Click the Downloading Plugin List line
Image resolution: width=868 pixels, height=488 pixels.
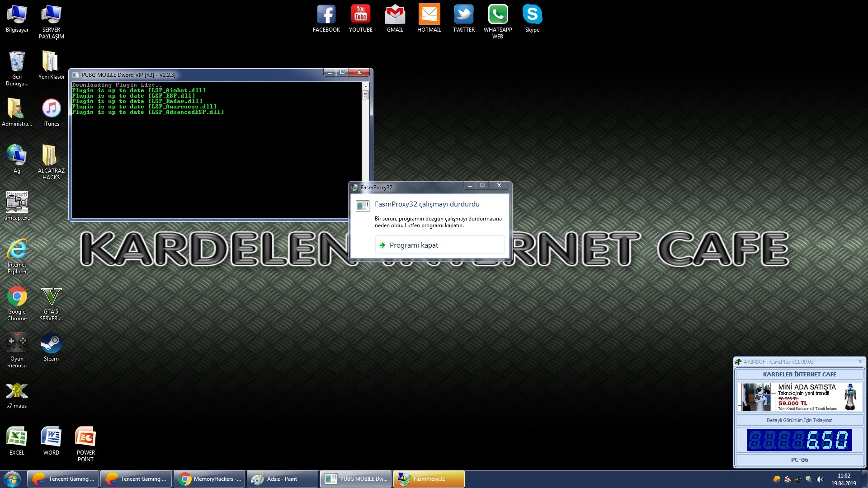(x=117, y=85)
